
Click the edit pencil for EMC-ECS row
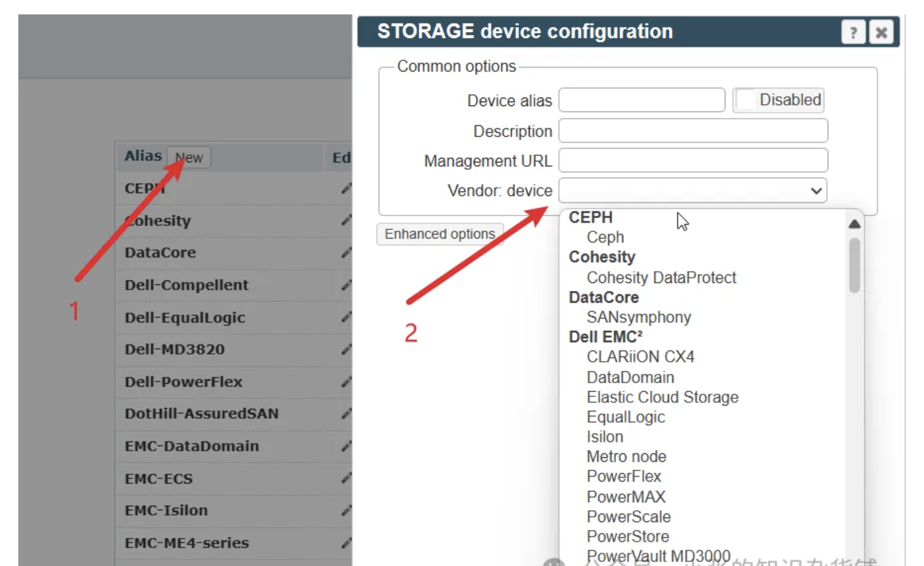(x=346, y=478)
